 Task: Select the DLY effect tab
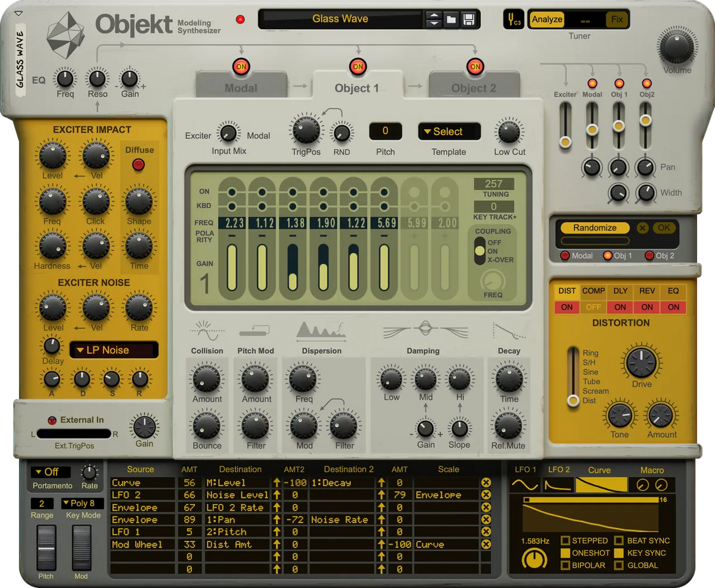[620, 291]
